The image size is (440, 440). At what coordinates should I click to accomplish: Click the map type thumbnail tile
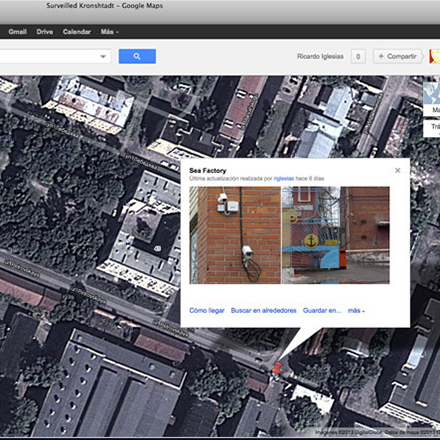tap(432, 99)
